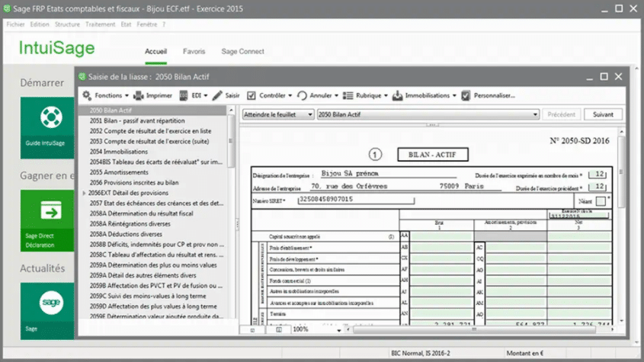This screenshot has height=362, width=644.
Task: Click the two-page view icon at bottom
Action: pos(279,329)
